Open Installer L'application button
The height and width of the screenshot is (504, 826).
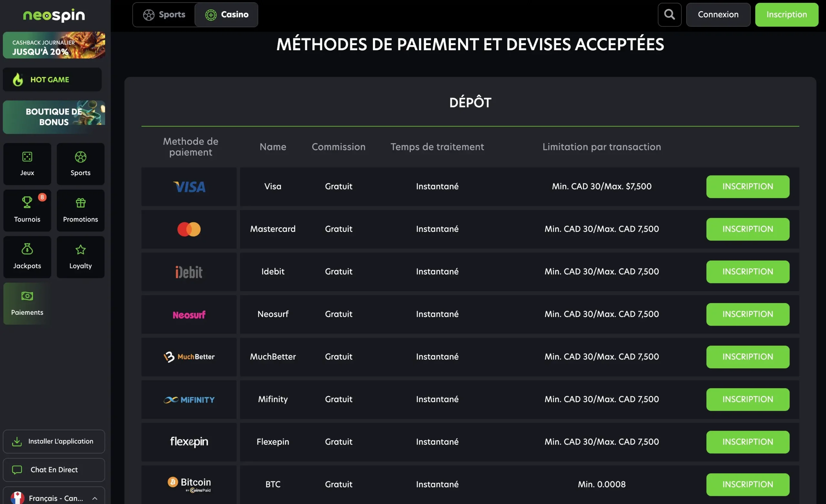[x=54, y=441]
